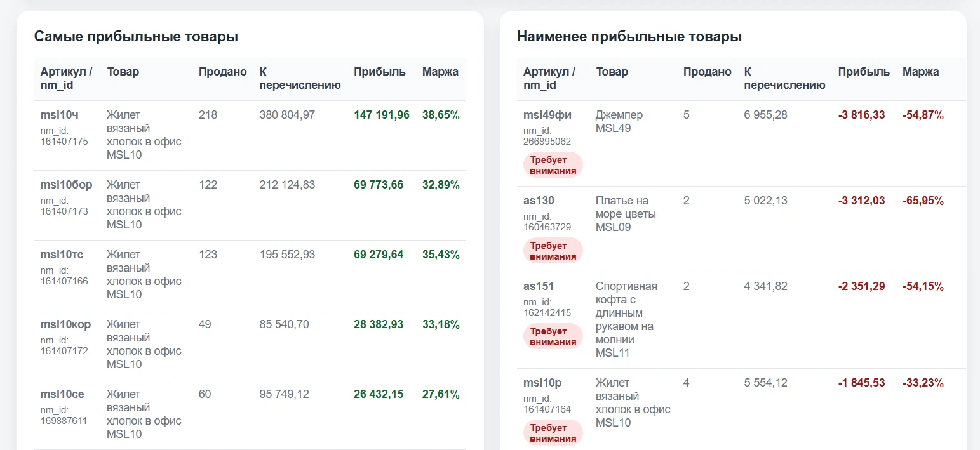The width and height of the screenshot is (980, 450).
Task: Click margin value 38,65%
Action: 441,115
